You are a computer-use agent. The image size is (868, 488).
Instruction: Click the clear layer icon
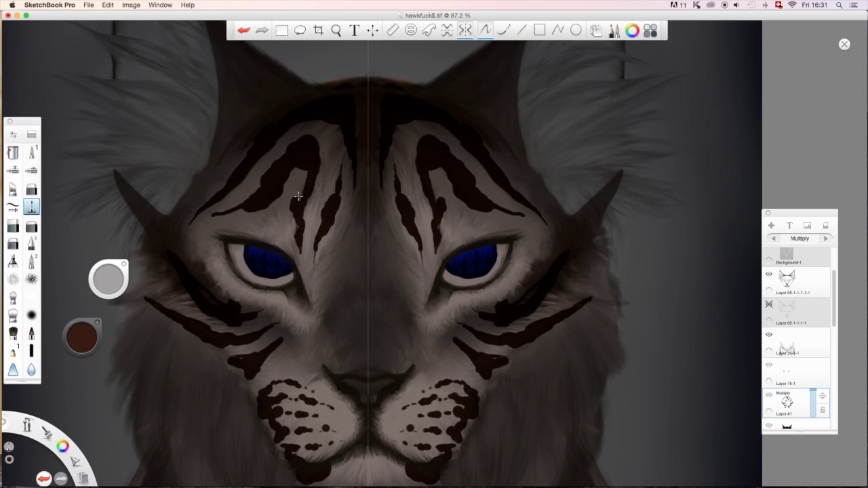825,226
